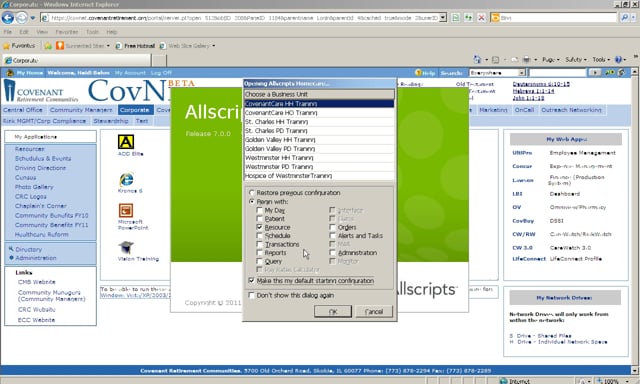Click the Covenant Retirement Communities logo

41,91
